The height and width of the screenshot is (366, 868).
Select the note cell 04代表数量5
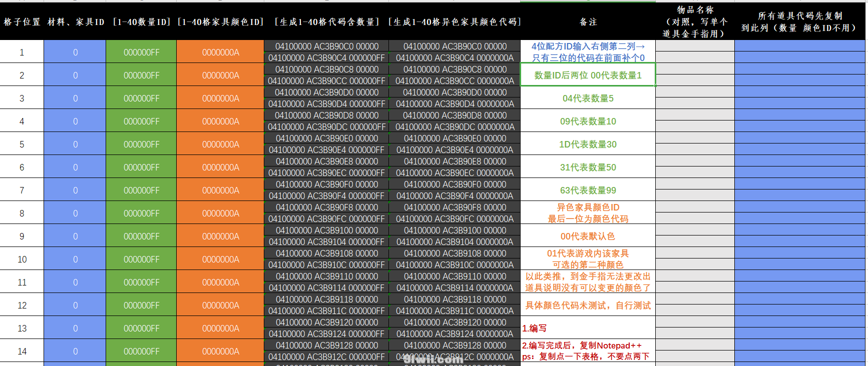coord(588,98)
